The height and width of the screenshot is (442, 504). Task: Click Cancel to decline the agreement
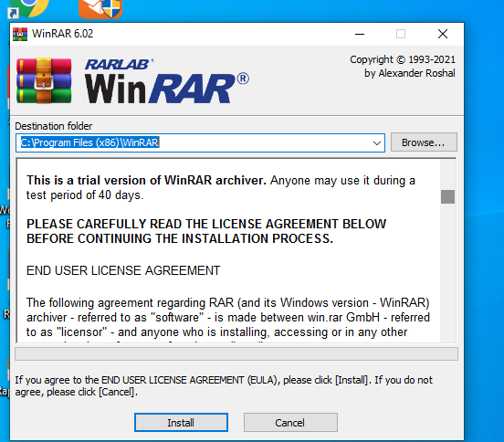[x=290, y=423]
